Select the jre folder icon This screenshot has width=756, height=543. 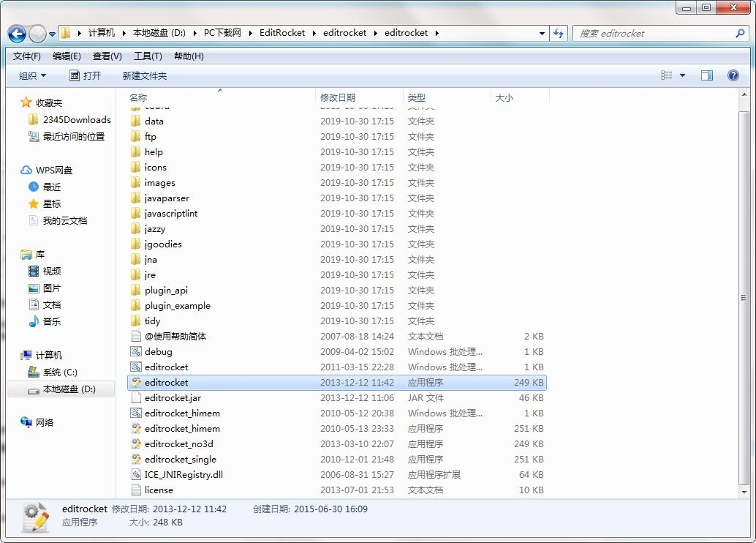(x=136, y=274)
